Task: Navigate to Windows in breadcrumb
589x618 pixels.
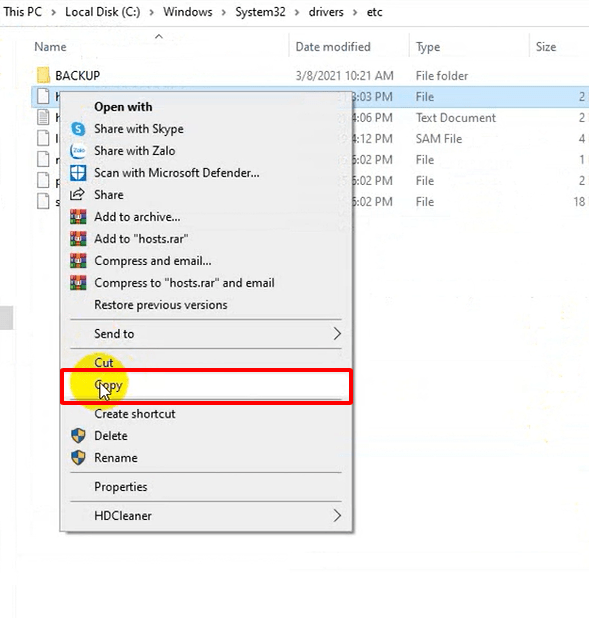Action: [x=188, y=12]
